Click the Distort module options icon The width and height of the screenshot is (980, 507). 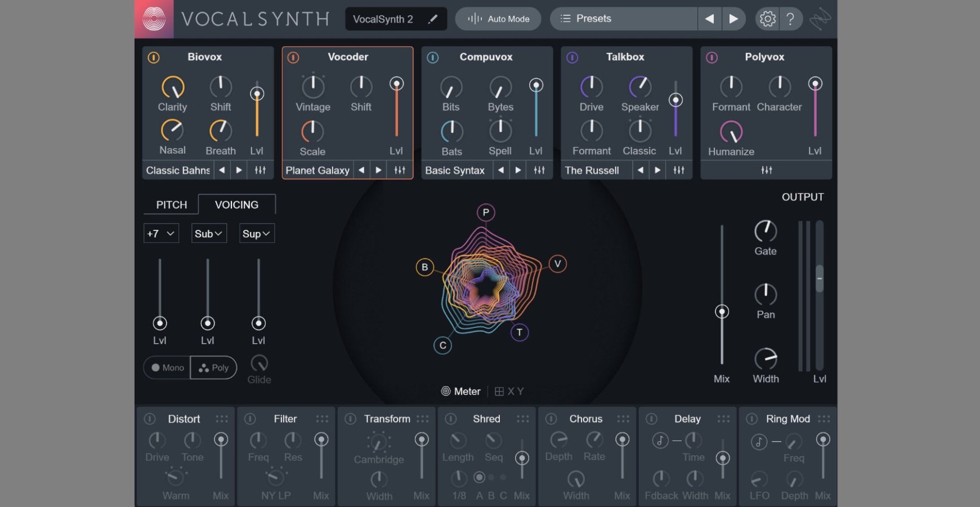tap(222, 419)
